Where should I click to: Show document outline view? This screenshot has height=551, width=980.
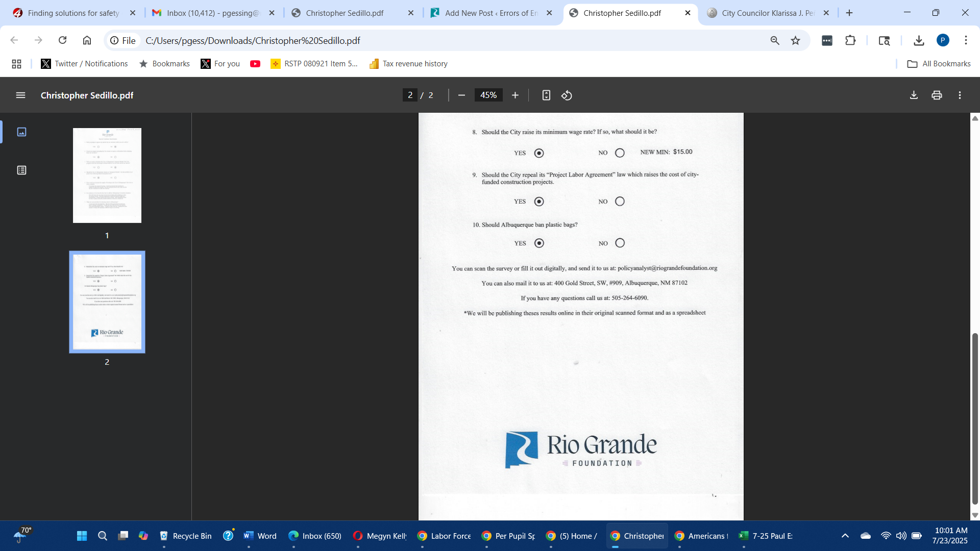21,170
